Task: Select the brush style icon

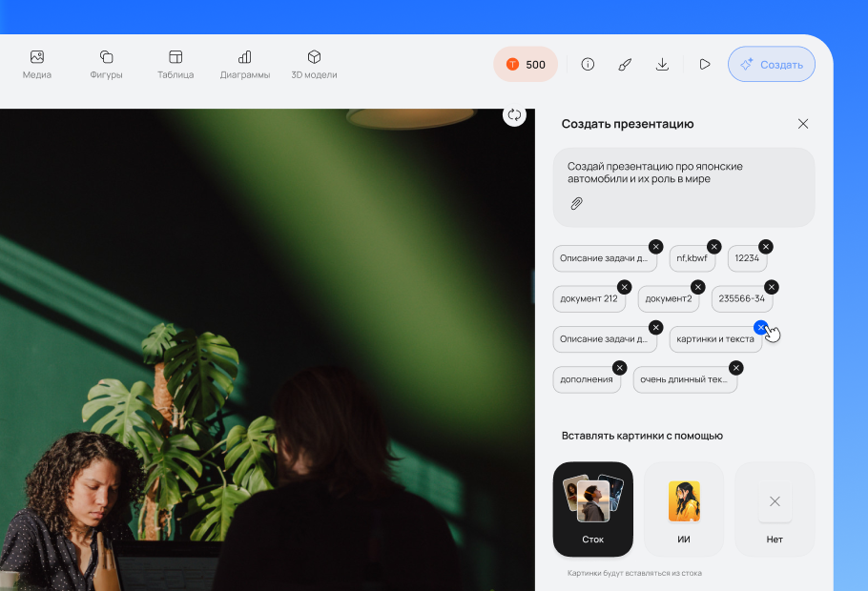Action: (x=625, y=65)
